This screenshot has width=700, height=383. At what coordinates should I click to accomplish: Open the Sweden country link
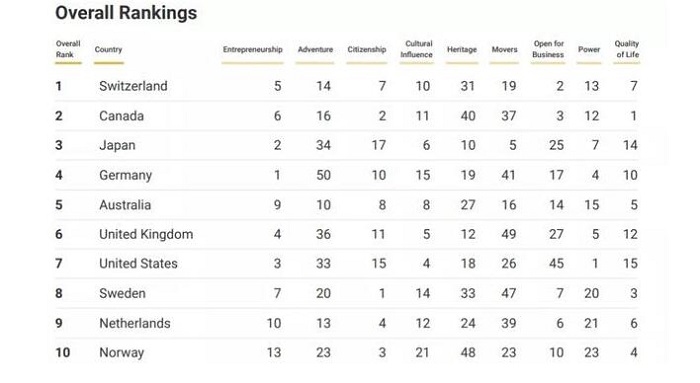coord(122,293)
